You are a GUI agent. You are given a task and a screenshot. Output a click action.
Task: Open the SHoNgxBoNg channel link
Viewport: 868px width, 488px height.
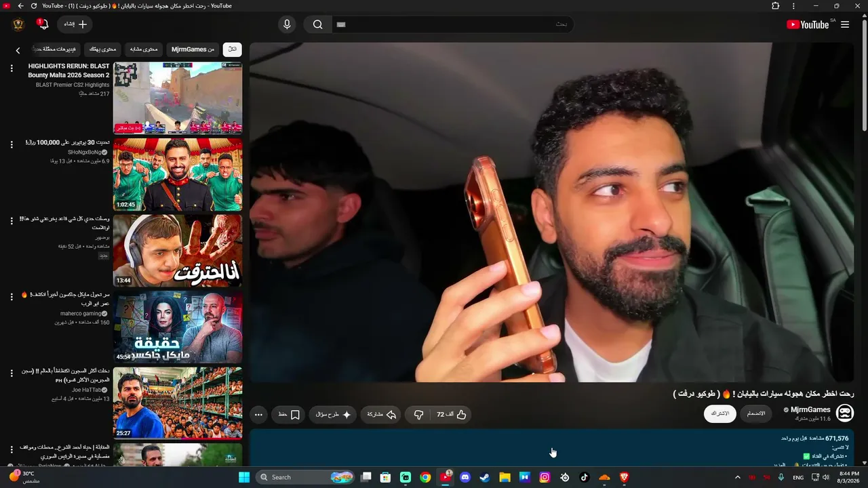[x=85, y=152]
